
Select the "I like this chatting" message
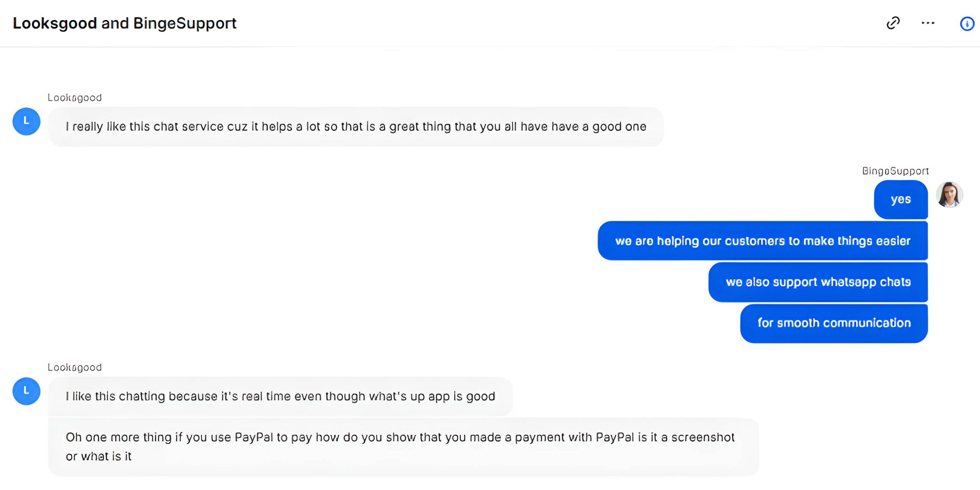280,396
